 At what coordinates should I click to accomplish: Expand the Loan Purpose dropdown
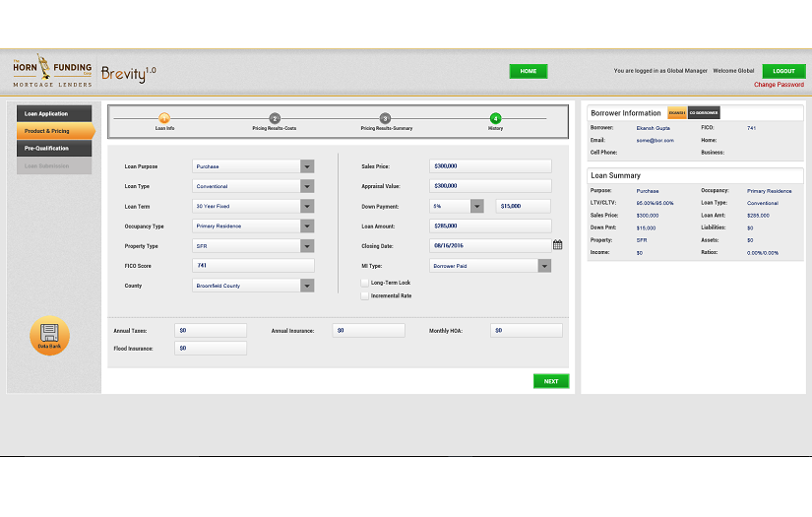point(307,166)
